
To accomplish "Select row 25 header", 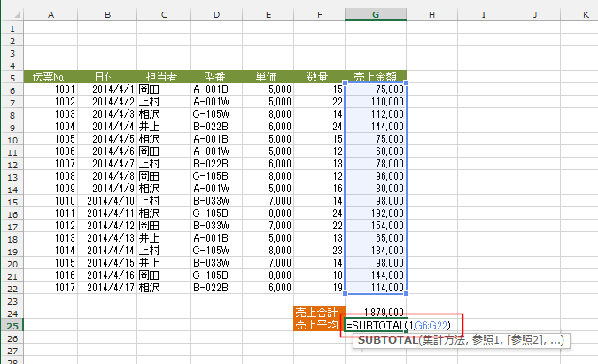I will coord(12,325).
